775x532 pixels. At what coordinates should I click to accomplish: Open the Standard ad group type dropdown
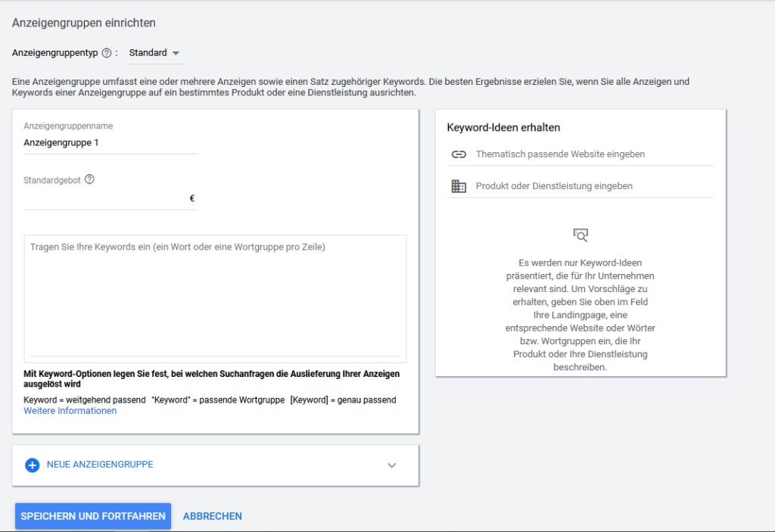(154, 53)
